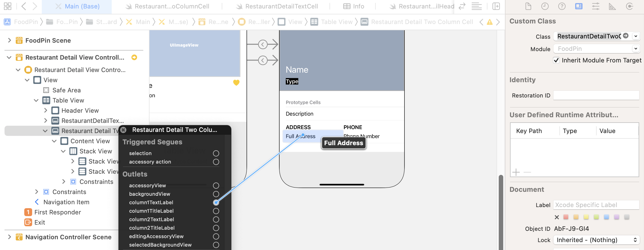
Task: Click the column1TitleLabel outlet circle
Action: [x=216, y=211]
